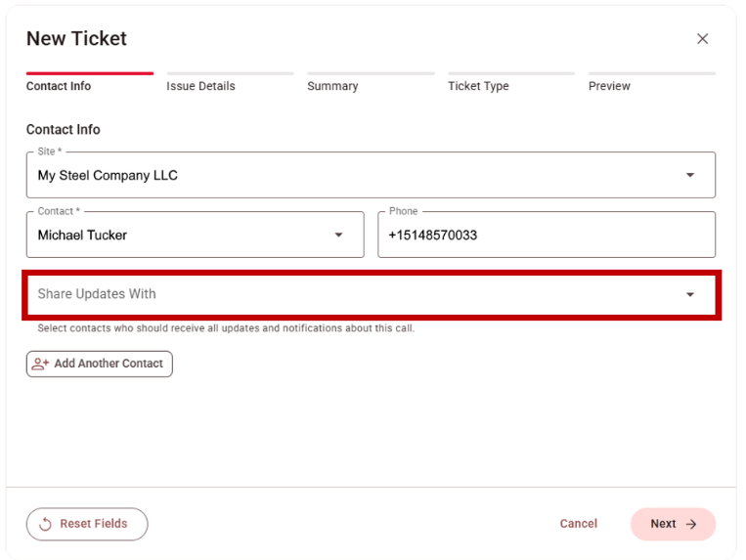This screenshot has height=560, width=746.
Task: Click into the Phone number field
Action: click(x=546, y=236)
